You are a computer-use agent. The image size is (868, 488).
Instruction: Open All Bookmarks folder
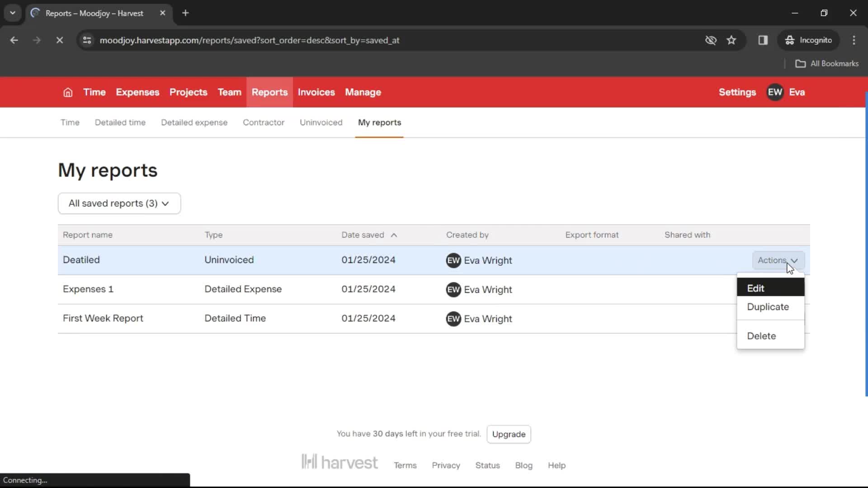827,64
